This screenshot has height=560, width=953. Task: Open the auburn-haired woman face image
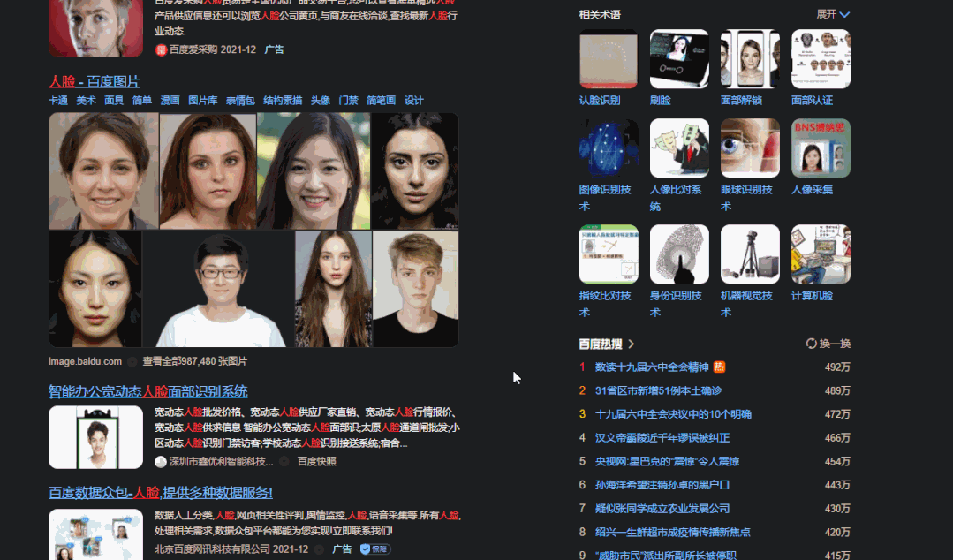click(x=208, y=170)
